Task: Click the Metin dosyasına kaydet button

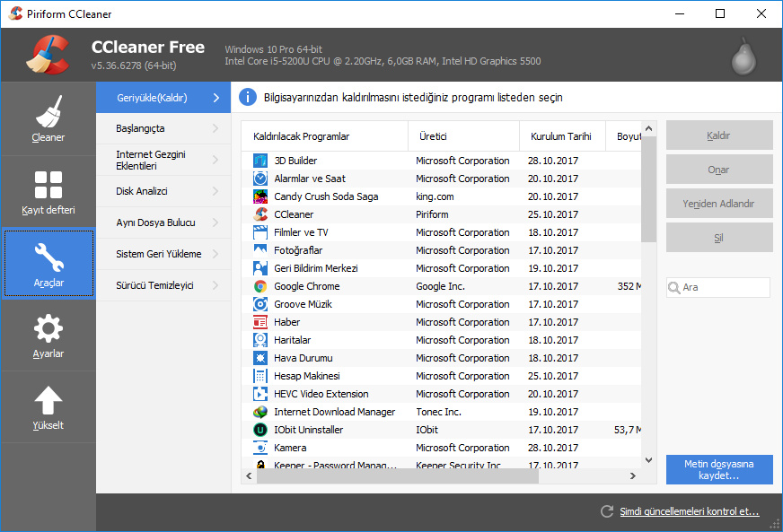Action: (x=718, y=469)
